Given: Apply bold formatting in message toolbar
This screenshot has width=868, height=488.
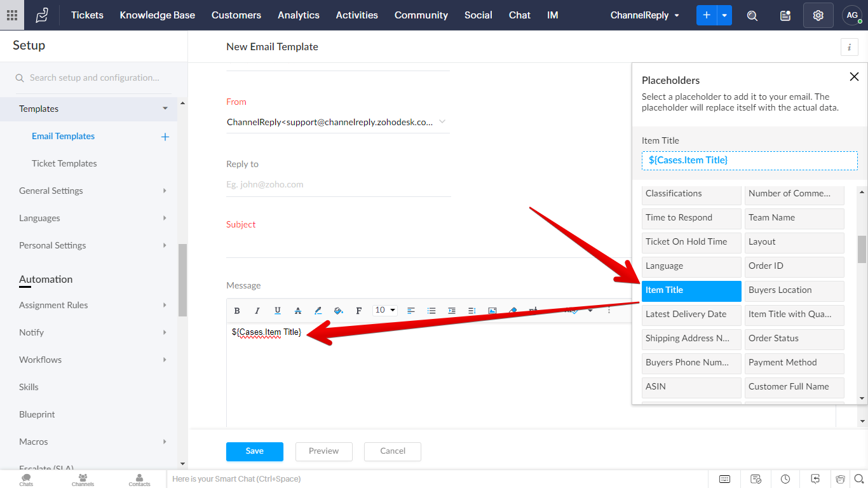Looking at the screenshot, I should click(x=237, y=311).
